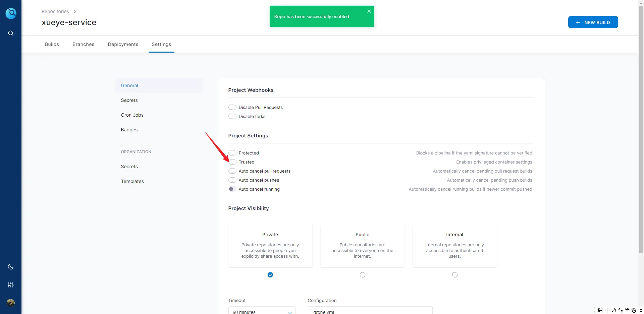Toggle Disable Pull Requests switch
The image size is (644, 314).
[232, 108]
